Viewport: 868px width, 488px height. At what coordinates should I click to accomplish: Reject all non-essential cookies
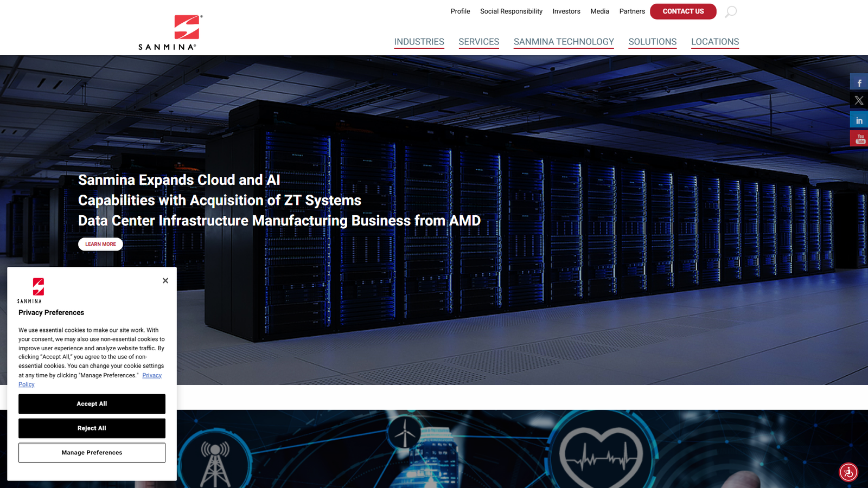[x=92, y=428]
